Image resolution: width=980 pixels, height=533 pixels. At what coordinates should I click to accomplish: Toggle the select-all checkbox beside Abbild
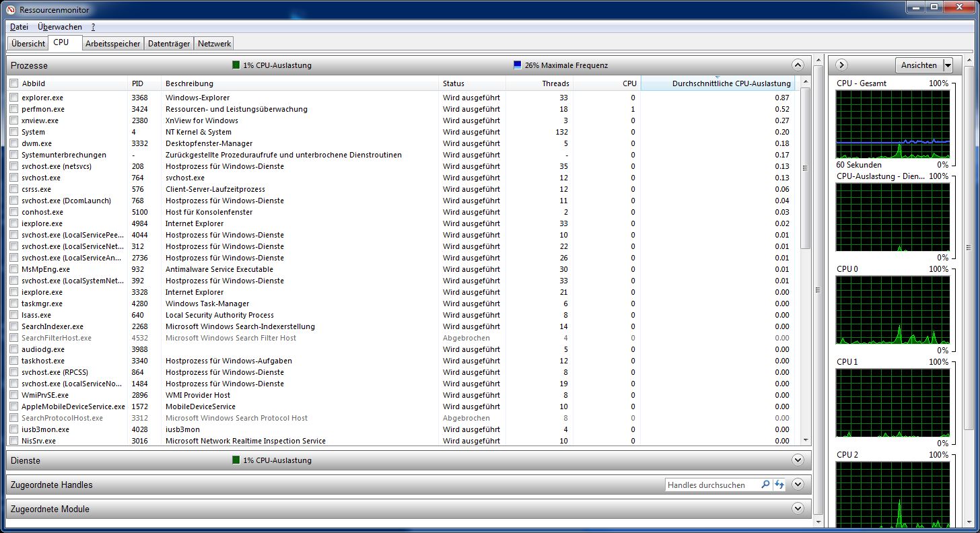click(13, 83)
